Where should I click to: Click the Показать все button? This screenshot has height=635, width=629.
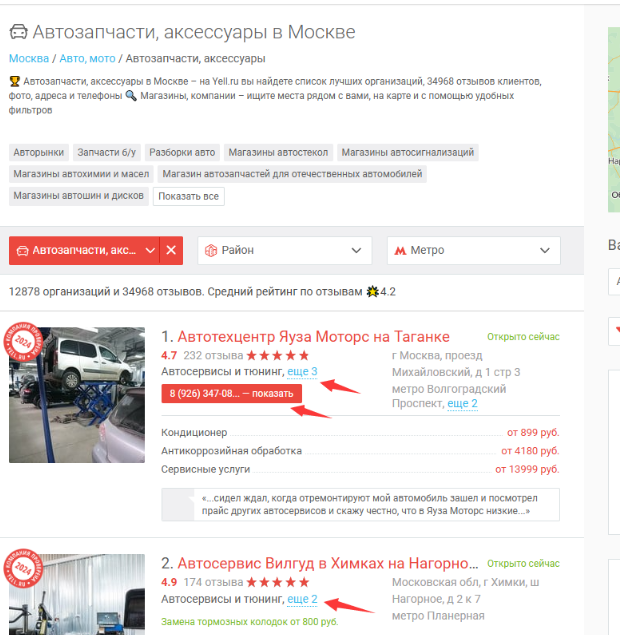pyautogui.click(x=188, y=196)
